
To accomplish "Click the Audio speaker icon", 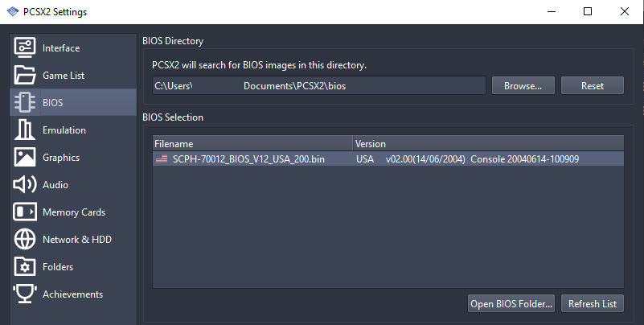I will click(x=25, y=185).
